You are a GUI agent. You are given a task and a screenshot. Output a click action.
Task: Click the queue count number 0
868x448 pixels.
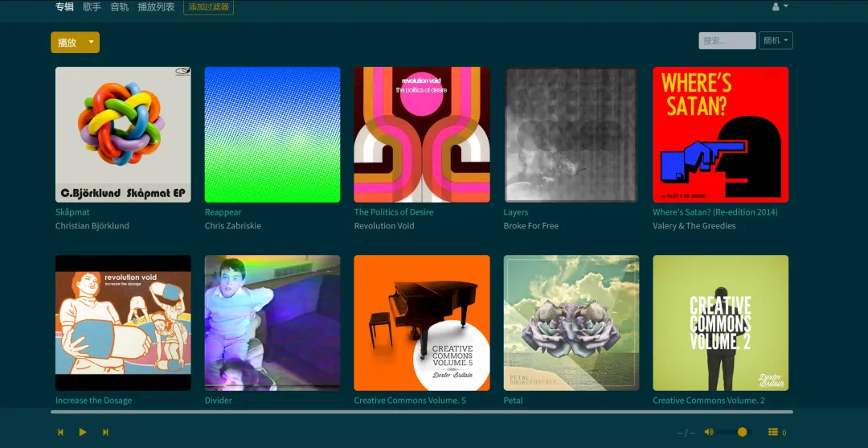[784, 433]
